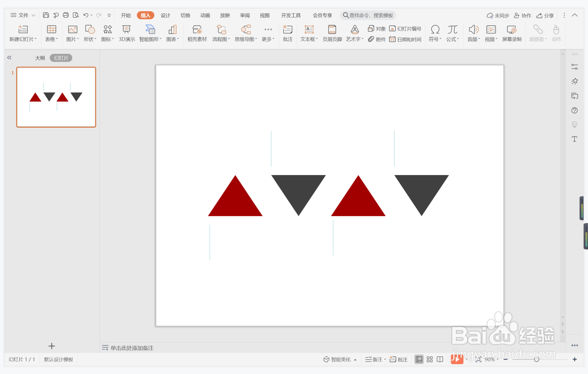Click the zoom slider handle
Screen dimensions: 588x374
click(x=536, y=359)
